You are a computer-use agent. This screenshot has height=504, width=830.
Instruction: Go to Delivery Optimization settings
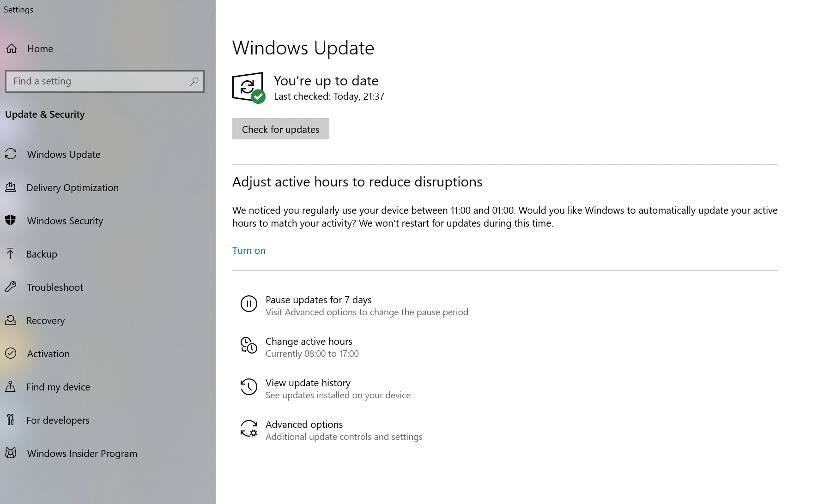tap(73, 187)
